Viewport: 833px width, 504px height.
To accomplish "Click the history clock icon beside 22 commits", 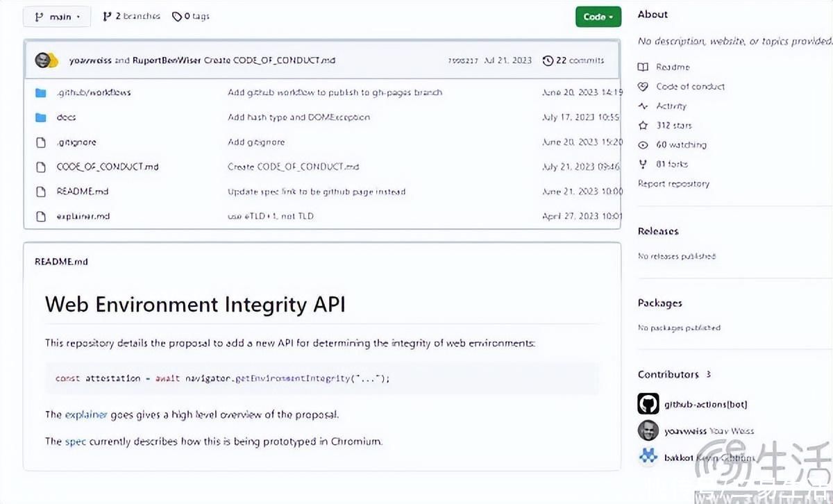I will pyautogui.click(x=548, y=60).
